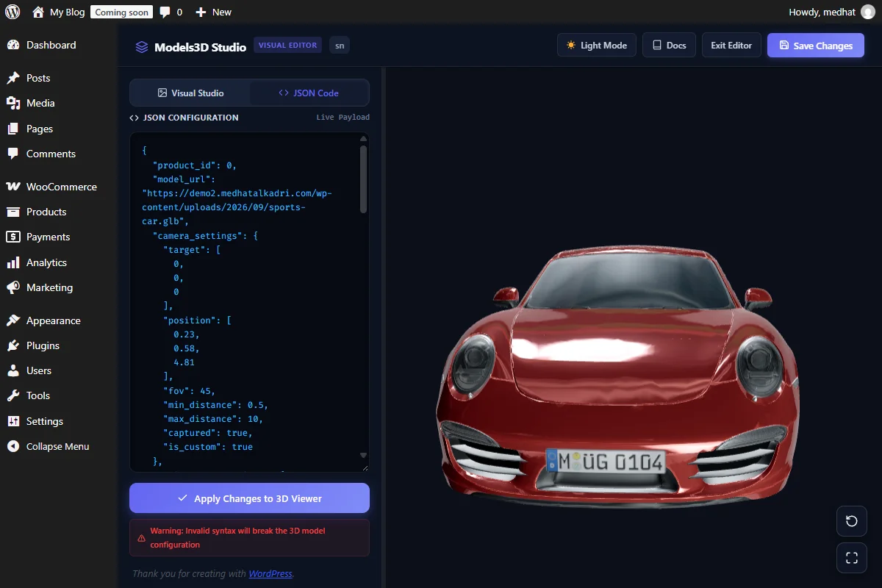Click the 4.81 position value
This screenshot has height=588, width=882.
coord(184,362)
